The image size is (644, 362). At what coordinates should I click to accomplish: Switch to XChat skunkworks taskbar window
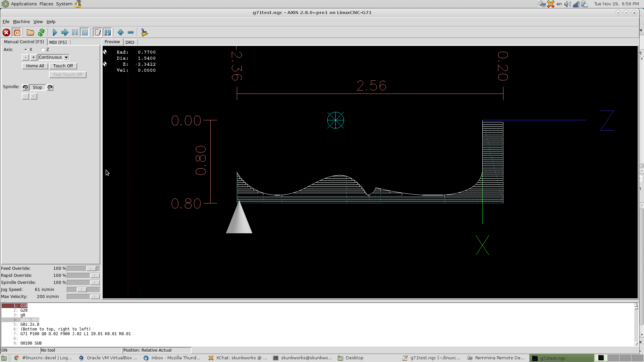pos(238,358)
